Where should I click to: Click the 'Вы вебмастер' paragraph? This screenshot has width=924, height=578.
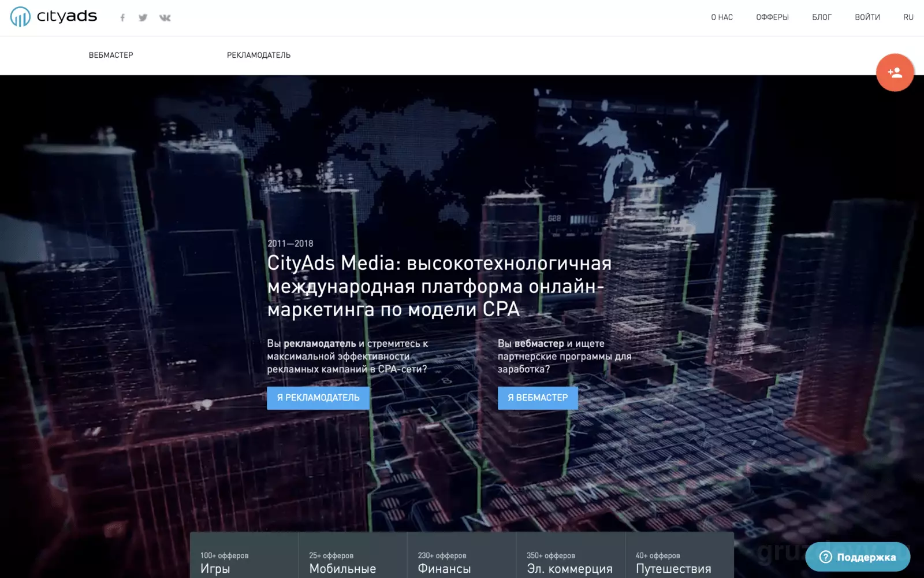pyautogui.click(x=564, y=356)
